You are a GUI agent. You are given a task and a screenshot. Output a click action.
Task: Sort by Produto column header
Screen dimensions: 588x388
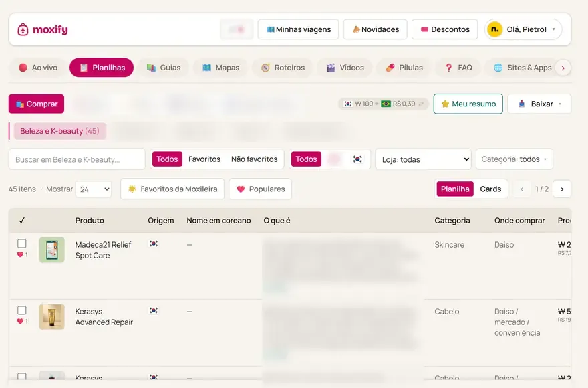(90, 221)
